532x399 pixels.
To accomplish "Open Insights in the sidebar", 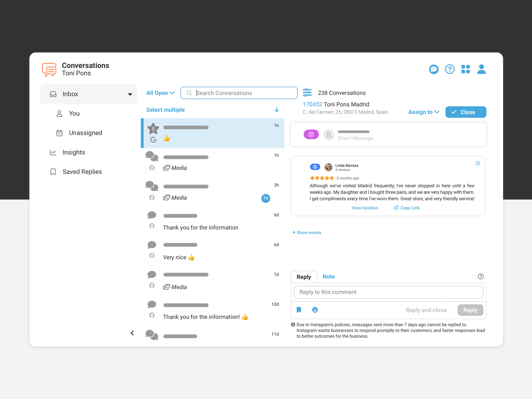I will tap(74, 152).
